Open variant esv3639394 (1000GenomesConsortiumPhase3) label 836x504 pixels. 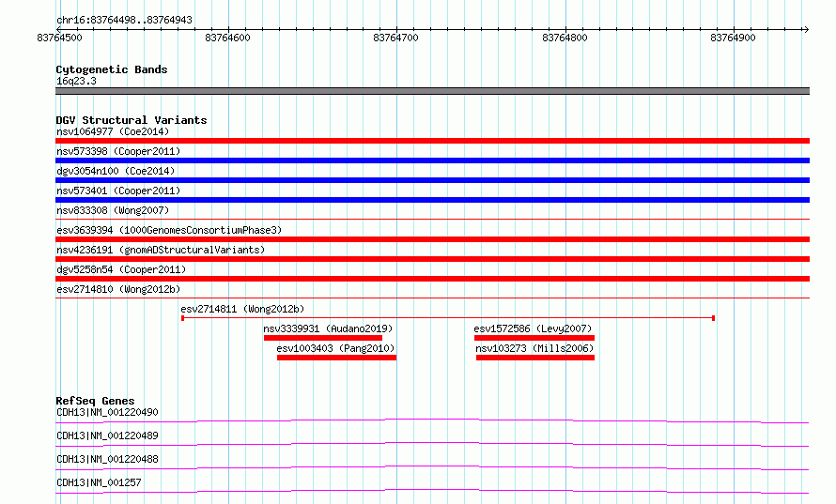point(169,230)
